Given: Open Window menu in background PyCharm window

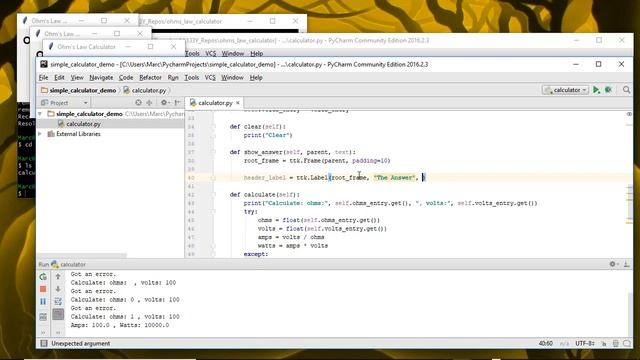Looking at the screenshot, I should (x=233, y=53).
